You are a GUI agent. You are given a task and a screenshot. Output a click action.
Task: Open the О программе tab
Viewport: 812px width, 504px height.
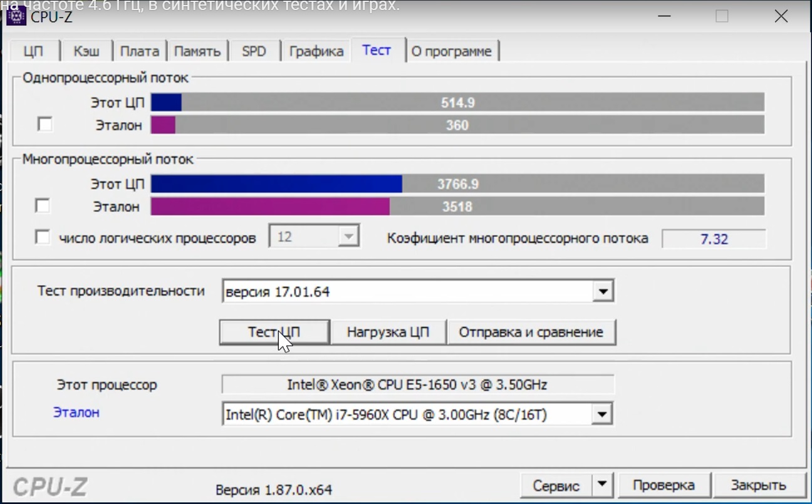point(452,51)
